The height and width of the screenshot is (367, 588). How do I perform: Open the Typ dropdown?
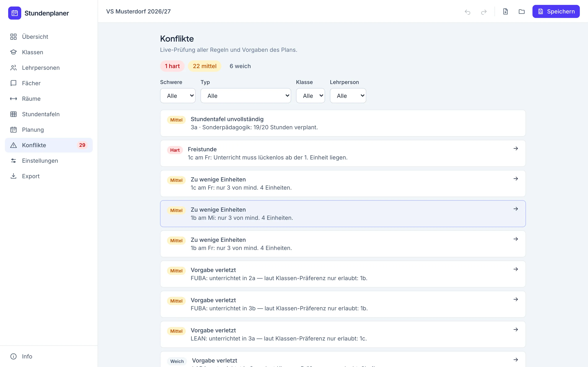pyautogui.click(x=246, y=96)
